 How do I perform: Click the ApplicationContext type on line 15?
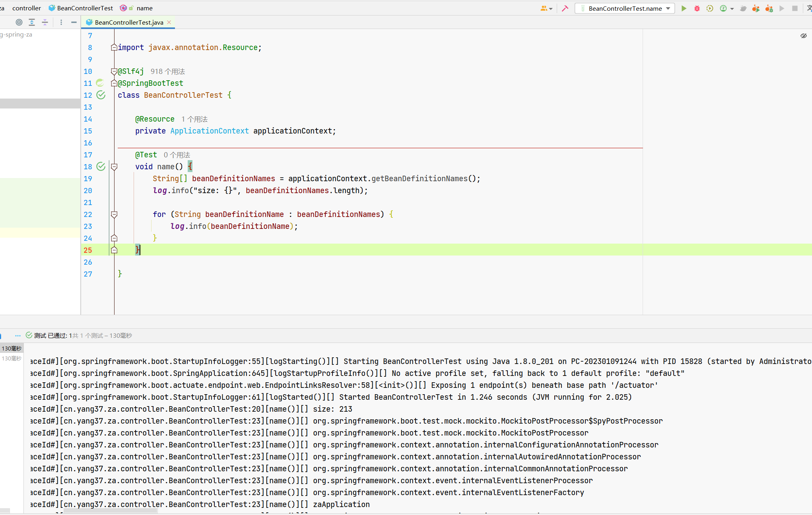pyautogui.click(x=210, y=131)
